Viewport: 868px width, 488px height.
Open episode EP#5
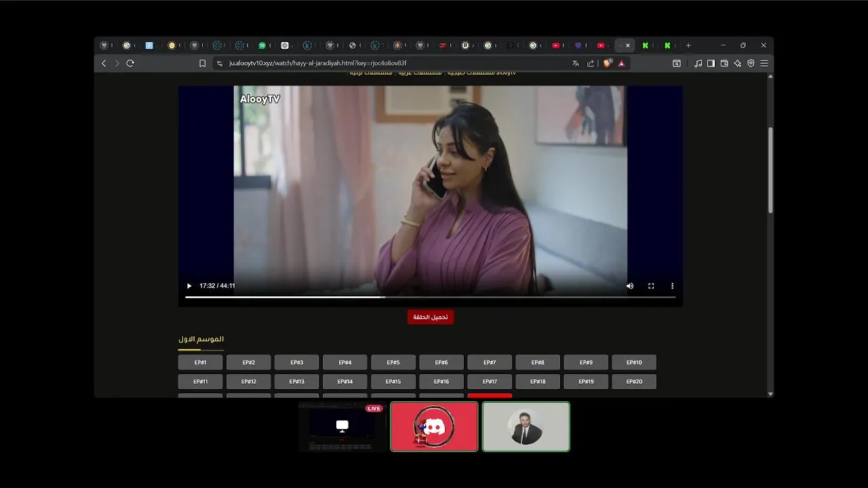(x=393, y=363)
